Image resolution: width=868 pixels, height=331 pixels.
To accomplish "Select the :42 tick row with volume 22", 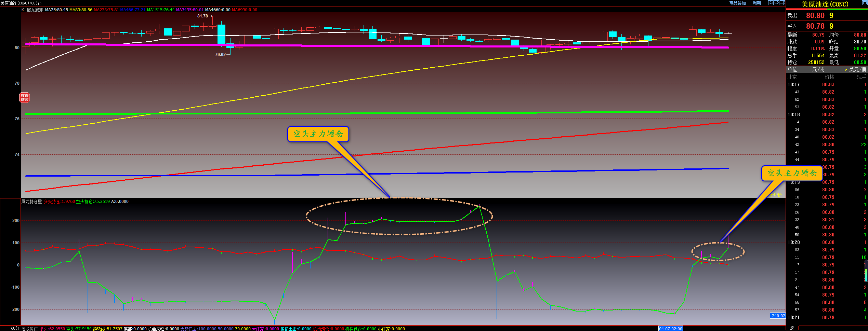I will pos(827,144).
